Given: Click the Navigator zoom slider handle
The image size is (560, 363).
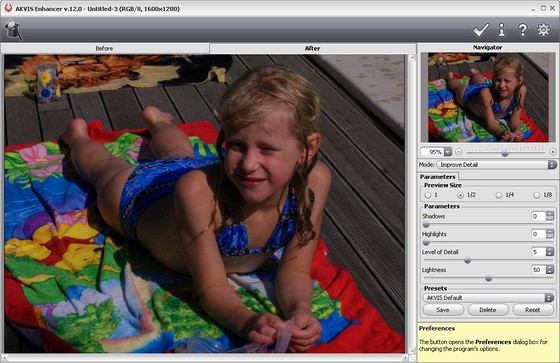Looking at the screenshot, I should click(x=505, y=153).
